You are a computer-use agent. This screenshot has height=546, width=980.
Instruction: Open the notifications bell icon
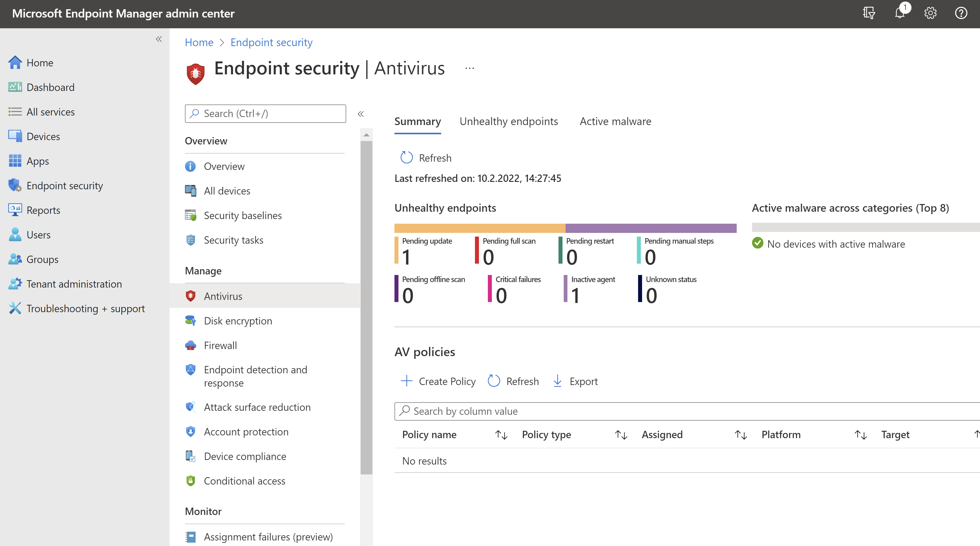(x=900, y=13)
